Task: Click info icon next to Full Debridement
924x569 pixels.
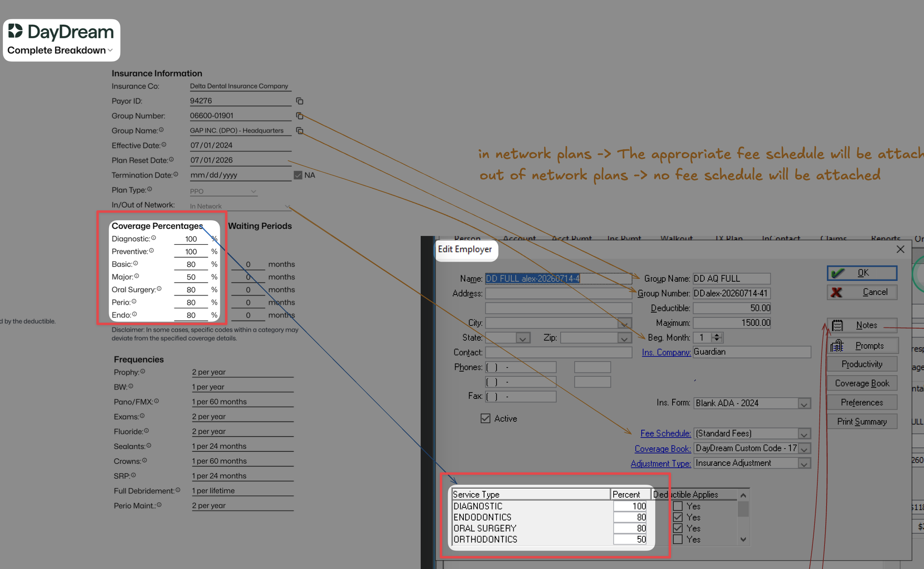Action: [178, 490]
